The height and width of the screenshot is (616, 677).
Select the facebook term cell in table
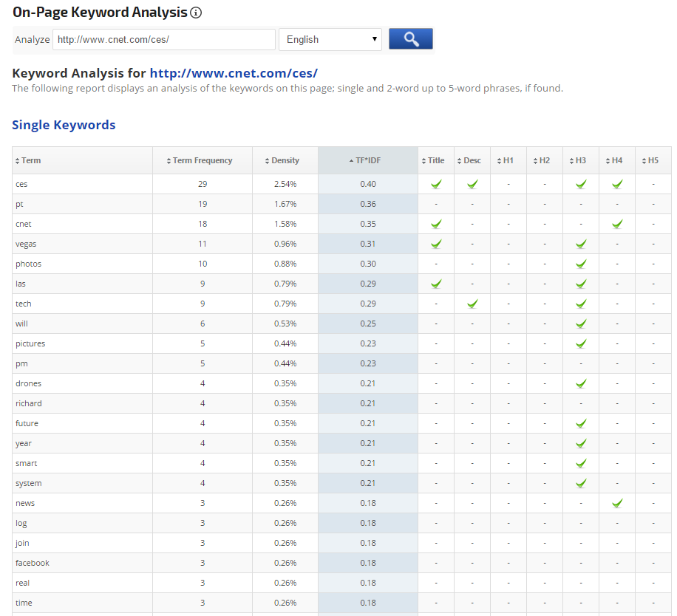pyautogui.click(x=33, y=563)
